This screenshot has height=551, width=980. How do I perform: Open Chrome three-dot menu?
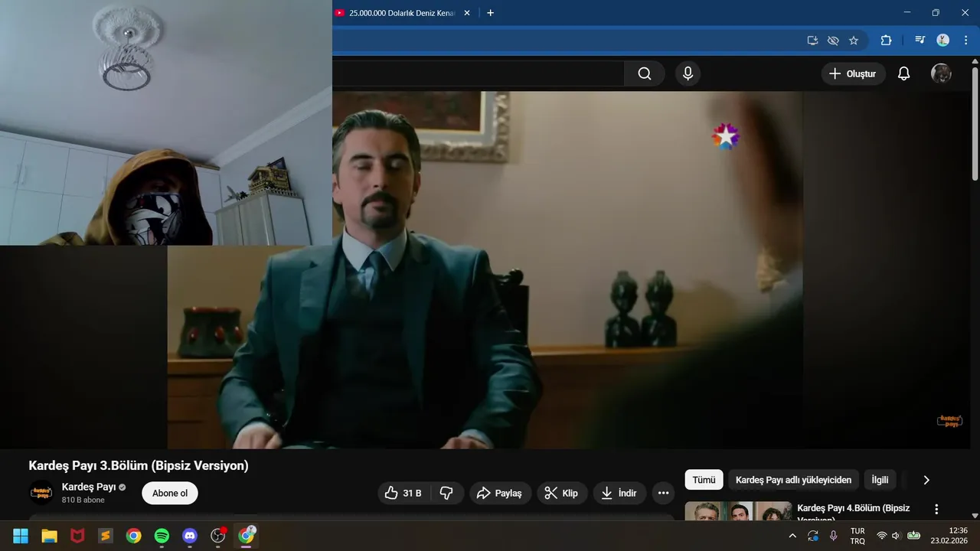pos(965,41)
